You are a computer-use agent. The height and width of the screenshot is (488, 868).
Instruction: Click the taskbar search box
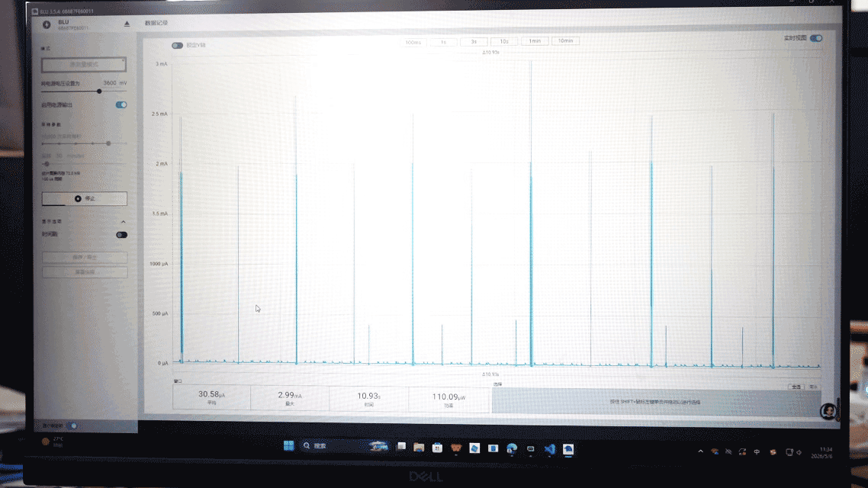(x=345, y=446)
